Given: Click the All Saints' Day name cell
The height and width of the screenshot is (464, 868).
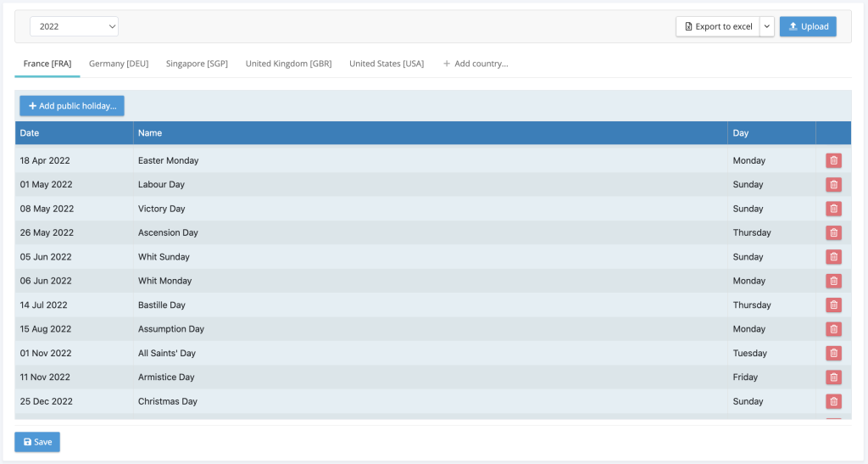Looking at the screenshot, I should tap(167, 353).
